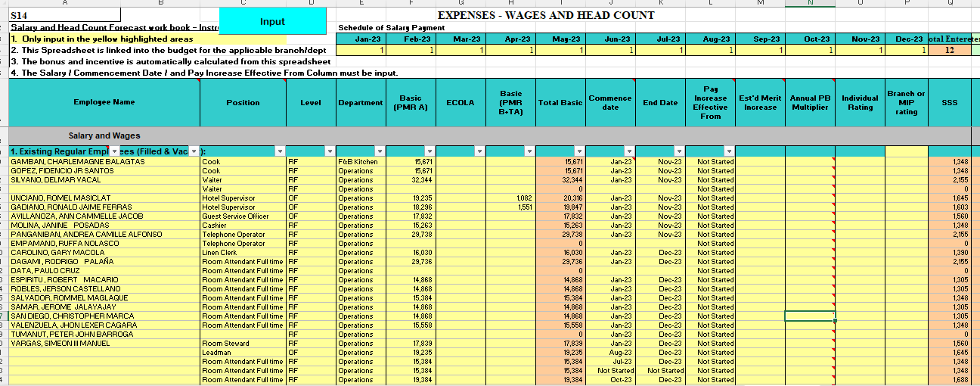Screen dimensions: 980x386
Task: Click the Salary and Wages section label
Action: click(104, 135)
